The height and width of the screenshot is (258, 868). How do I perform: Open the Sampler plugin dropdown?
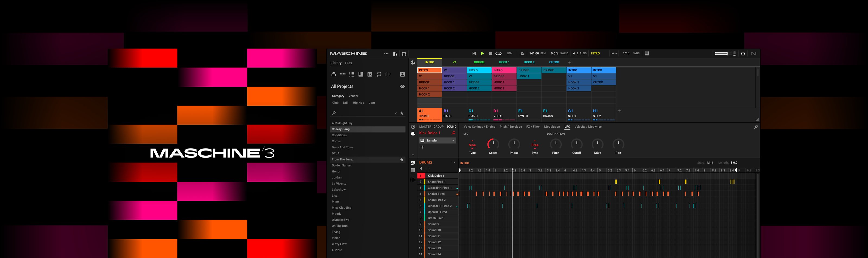[453, 141]
